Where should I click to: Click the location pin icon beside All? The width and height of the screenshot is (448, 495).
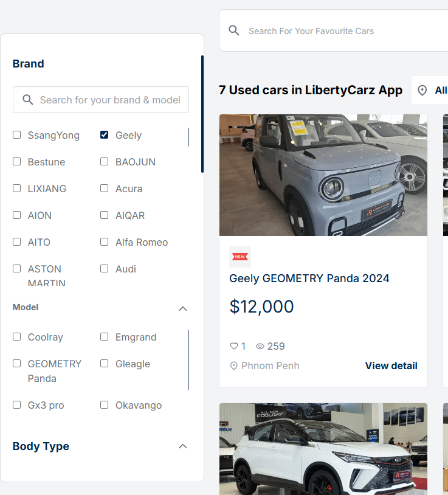click(422, 90)
